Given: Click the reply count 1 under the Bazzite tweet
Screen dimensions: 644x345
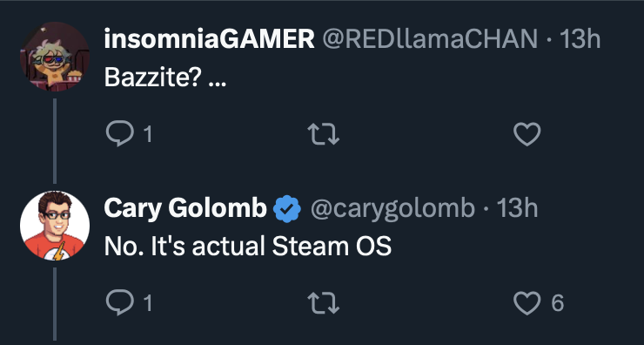Looking at the screenshot, I should (x=148, y=134).
